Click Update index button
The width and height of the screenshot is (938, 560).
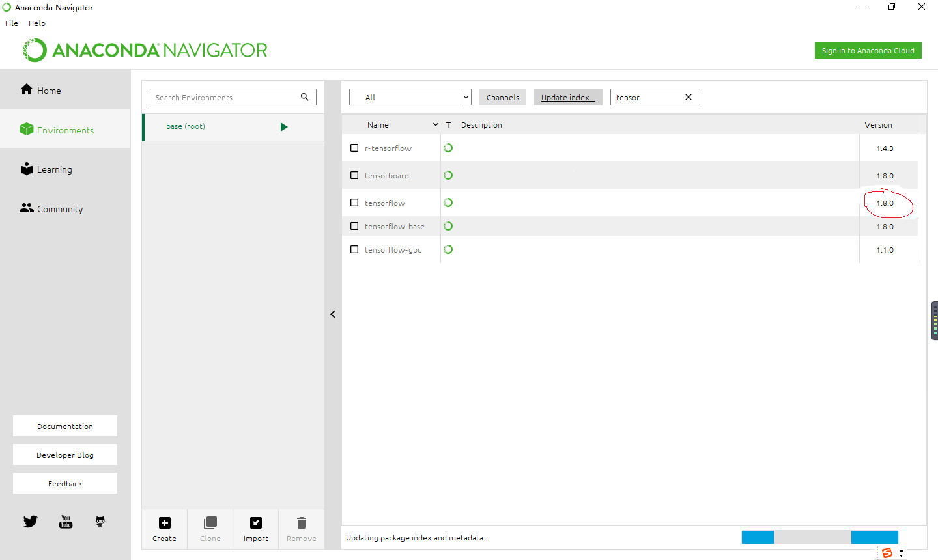pyautogui.click(x=568, y=97)
